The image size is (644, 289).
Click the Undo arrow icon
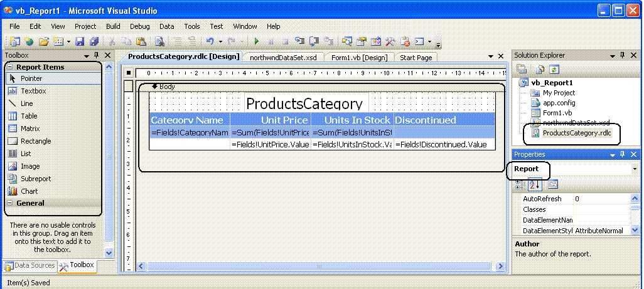click(x=210, y=41)
